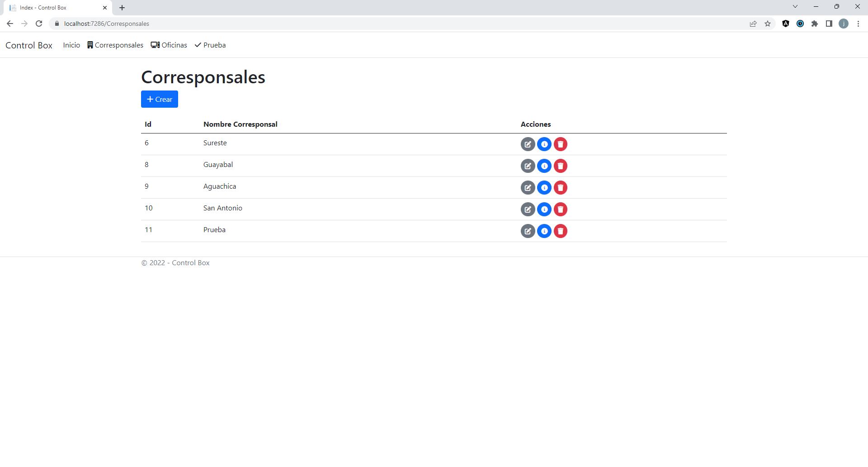This screenshot has height=467, width=868.
Task: Bookmark this page with star icon
Action: pyautogui.click(x=768, y=24)
